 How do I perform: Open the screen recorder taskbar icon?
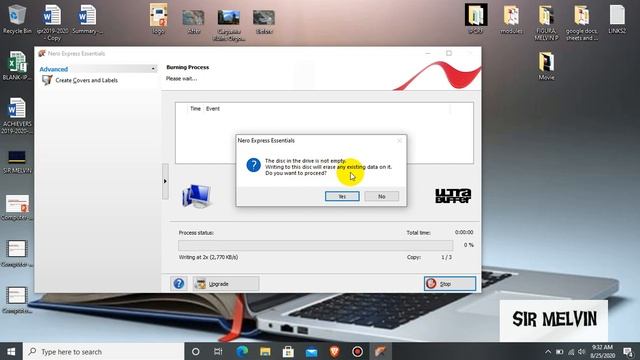point(358,351)
